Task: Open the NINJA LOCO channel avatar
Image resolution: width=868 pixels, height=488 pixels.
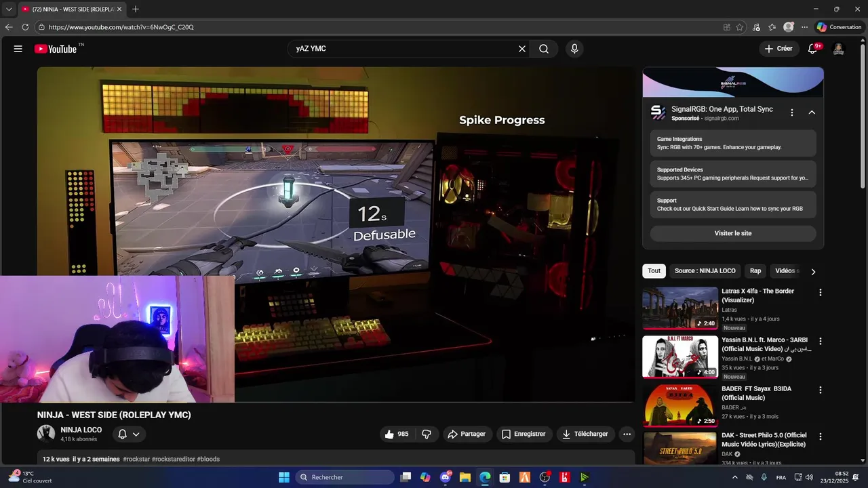Action: tap(46, 434)
